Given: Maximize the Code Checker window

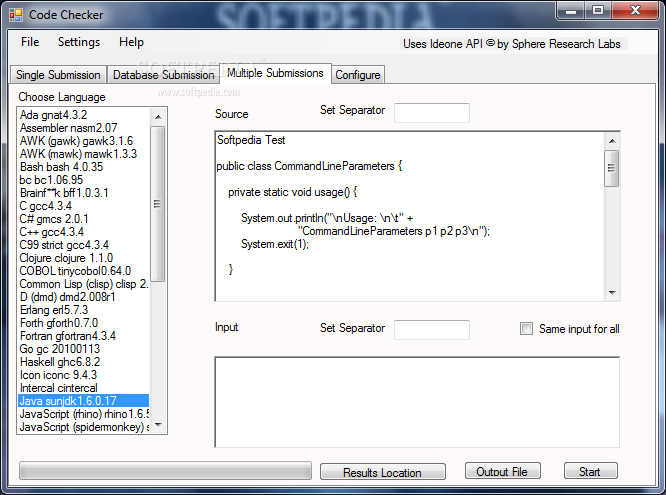Looking at the screenshot, I should point(598,10).
